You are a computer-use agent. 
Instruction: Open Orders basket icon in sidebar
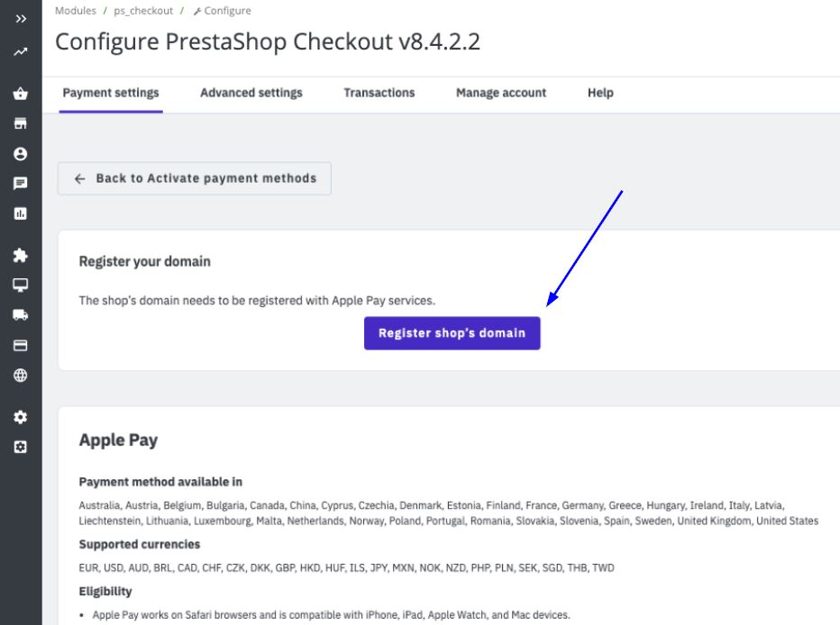(21, 94)
